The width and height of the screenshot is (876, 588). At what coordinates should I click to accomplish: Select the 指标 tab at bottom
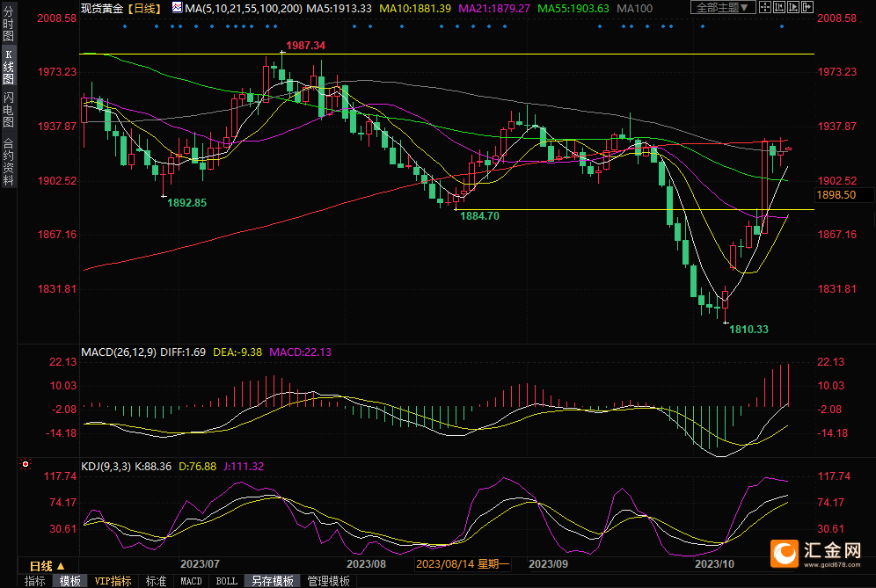pyautogui.click(x=34, y=581)
